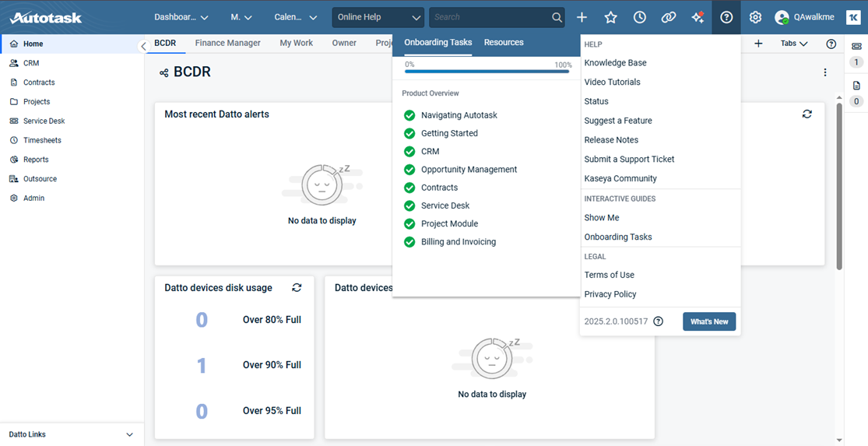The image size is (868, 446).
Task: Open BCDR dashboard three-dot menu
Action: (825, 72)
